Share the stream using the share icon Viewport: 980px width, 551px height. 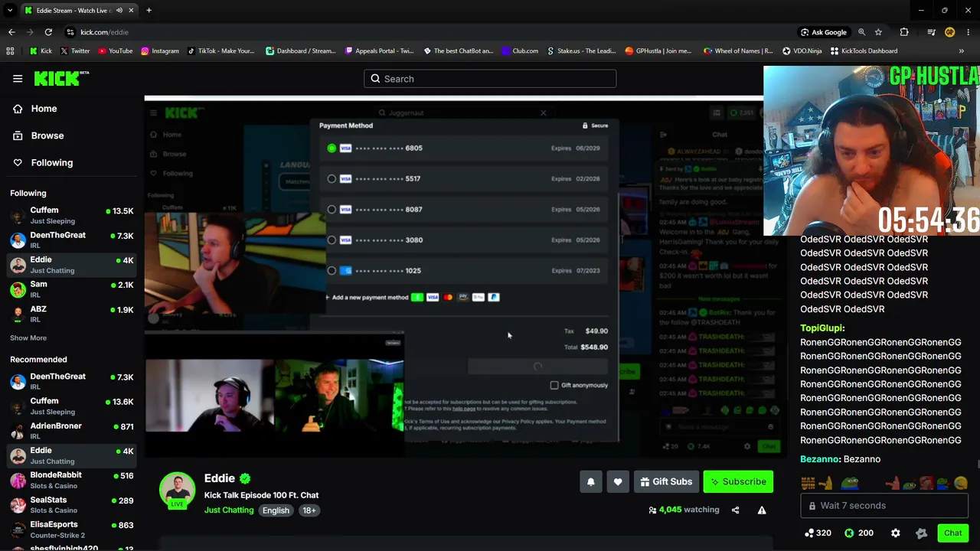(x=735, y=510)
